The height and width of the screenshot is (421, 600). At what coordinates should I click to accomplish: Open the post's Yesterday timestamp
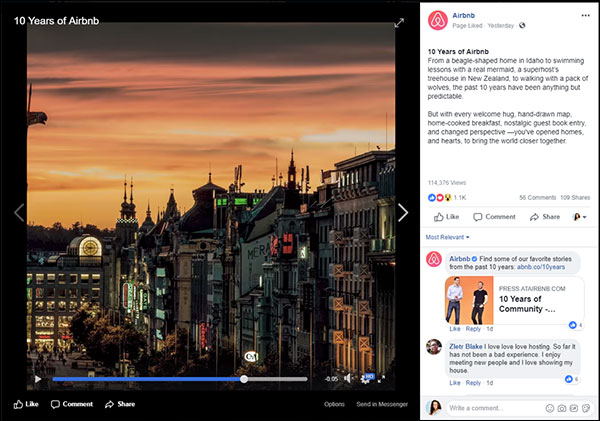point(501,26)
